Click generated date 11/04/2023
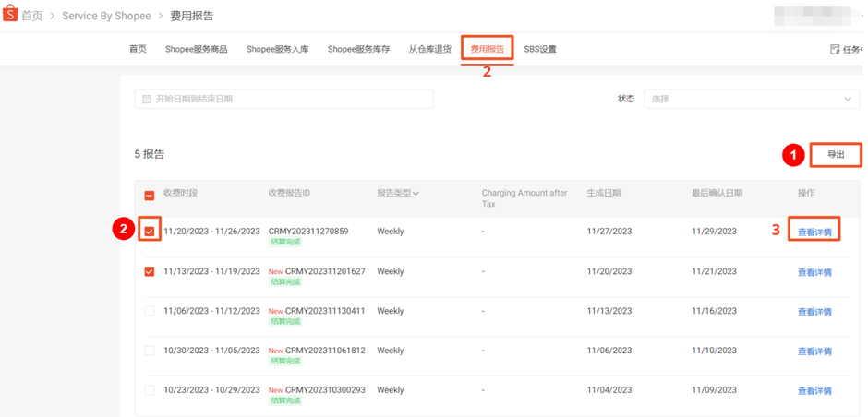Image resolution: width=868 pixels, height=417 pixels. click(x=609, y=390)
